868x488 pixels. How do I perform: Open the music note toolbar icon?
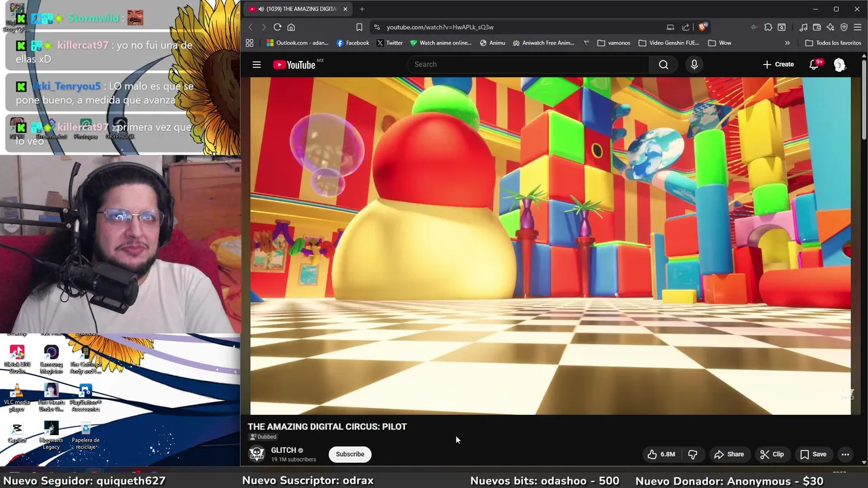coord(803,27)
